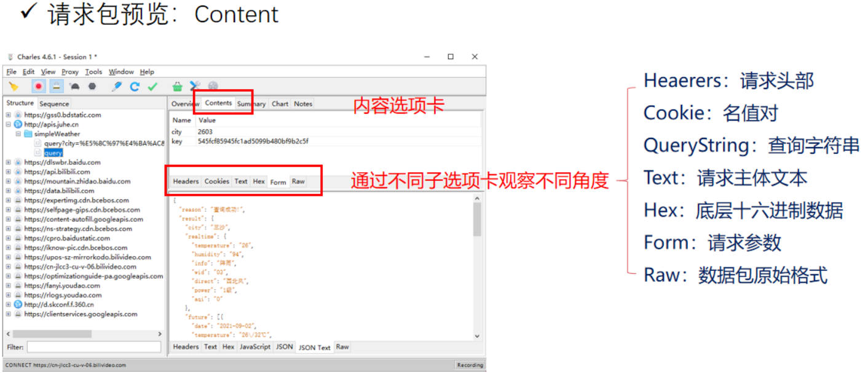Select the query?city=%E5%8C%97... request
This screenshot has height=373, width=868.
(104, 143)
